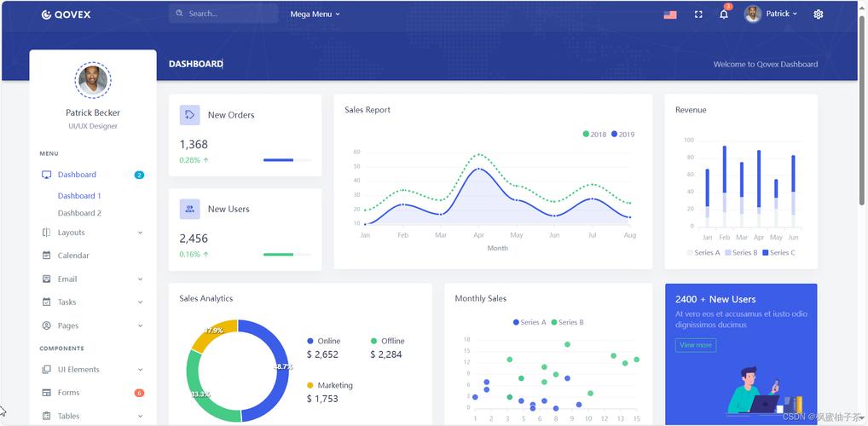This screenshot has height=426, width=868.
Task: Click the New Orders tag icon
Action: [189, 115]
